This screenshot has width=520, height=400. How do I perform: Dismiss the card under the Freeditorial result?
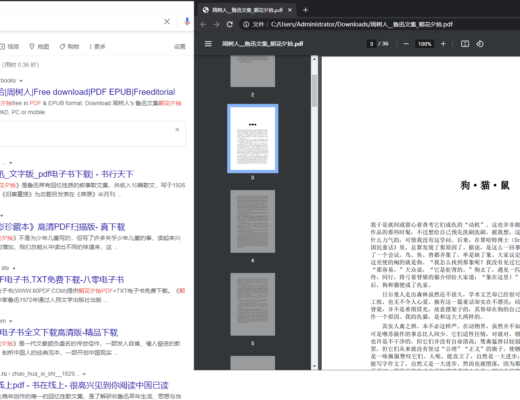177,129
